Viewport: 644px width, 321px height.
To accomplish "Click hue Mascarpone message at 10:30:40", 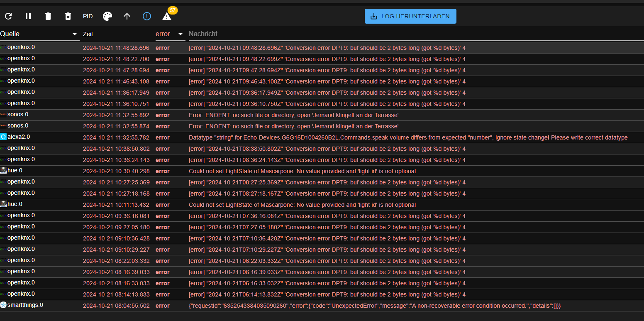I will 302,171.
